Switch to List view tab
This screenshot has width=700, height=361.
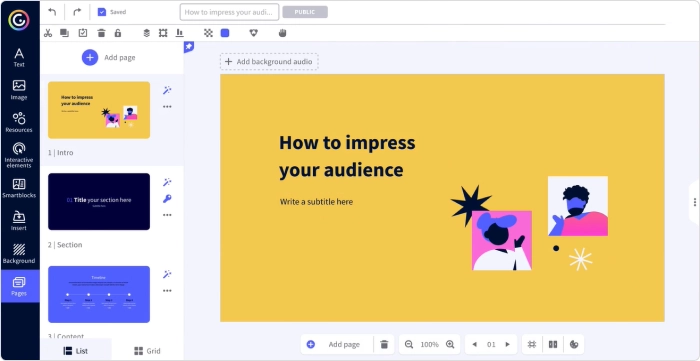pyautogui.click(x=75, y=351)
